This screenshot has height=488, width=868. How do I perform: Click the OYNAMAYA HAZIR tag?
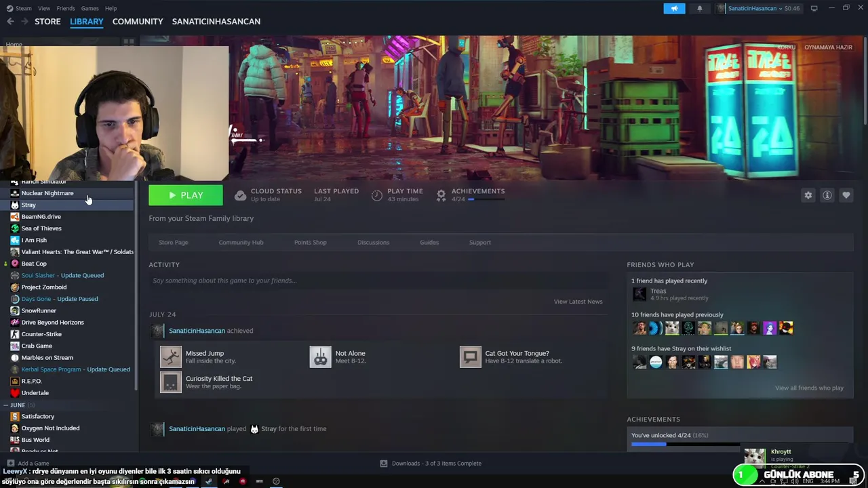pyautogui.click(x=828, y=47)
